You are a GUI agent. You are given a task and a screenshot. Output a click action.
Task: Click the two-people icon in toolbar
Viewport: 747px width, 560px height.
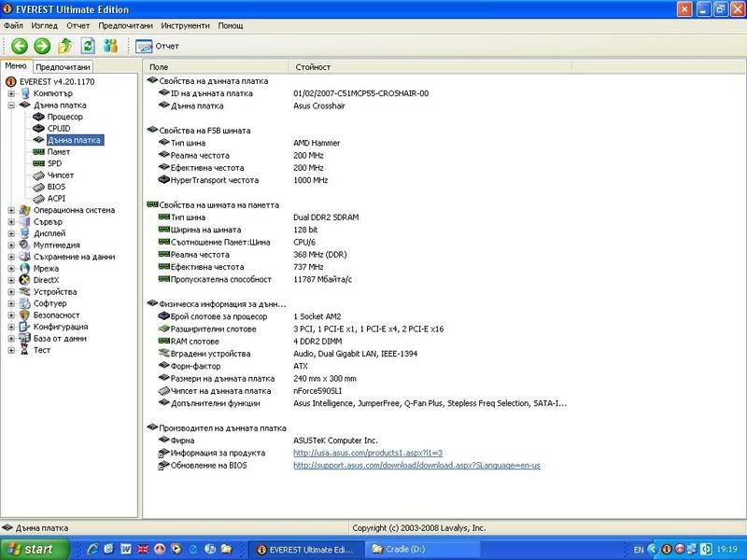point(111,46)
